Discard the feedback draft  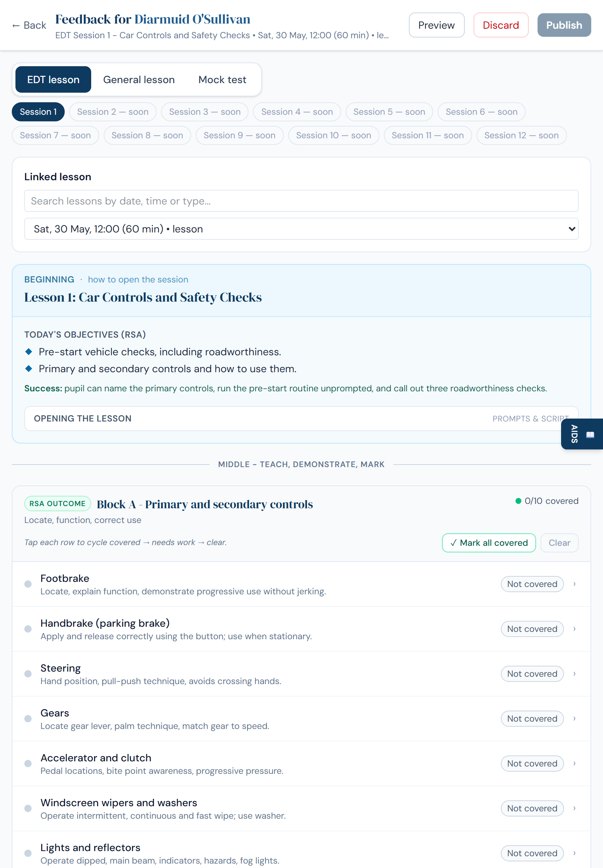(x=501, y=25)
